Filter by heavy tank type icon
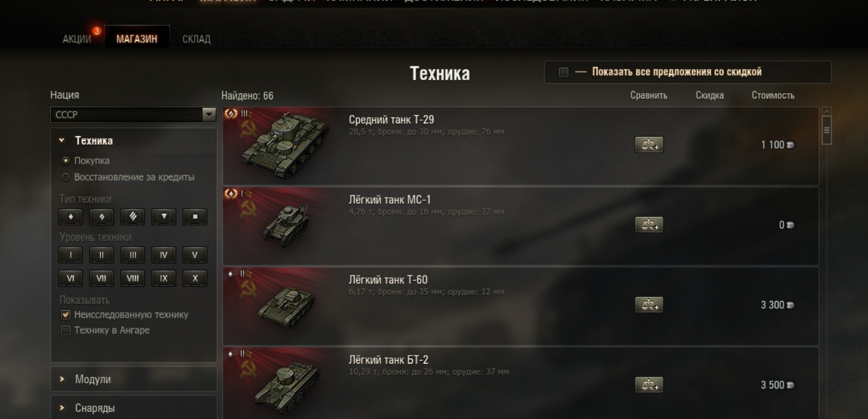Viewport: 868px width, 419px height. coord(133,217)
